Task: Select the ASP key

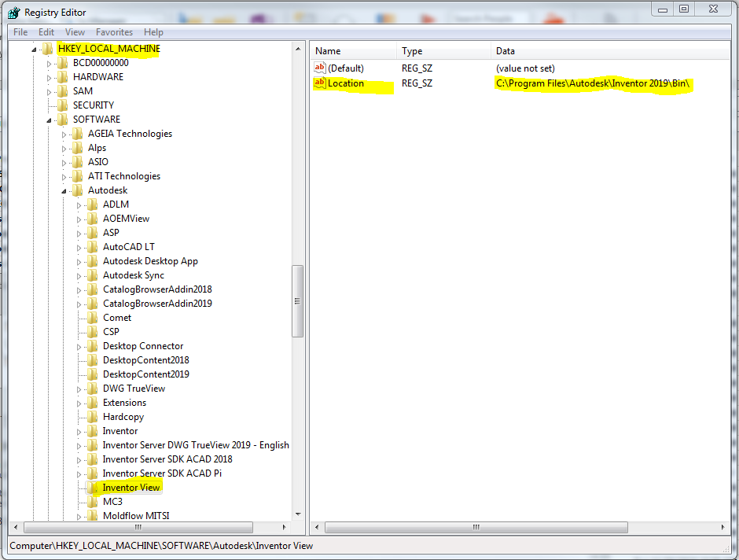Action: [111, 232]
